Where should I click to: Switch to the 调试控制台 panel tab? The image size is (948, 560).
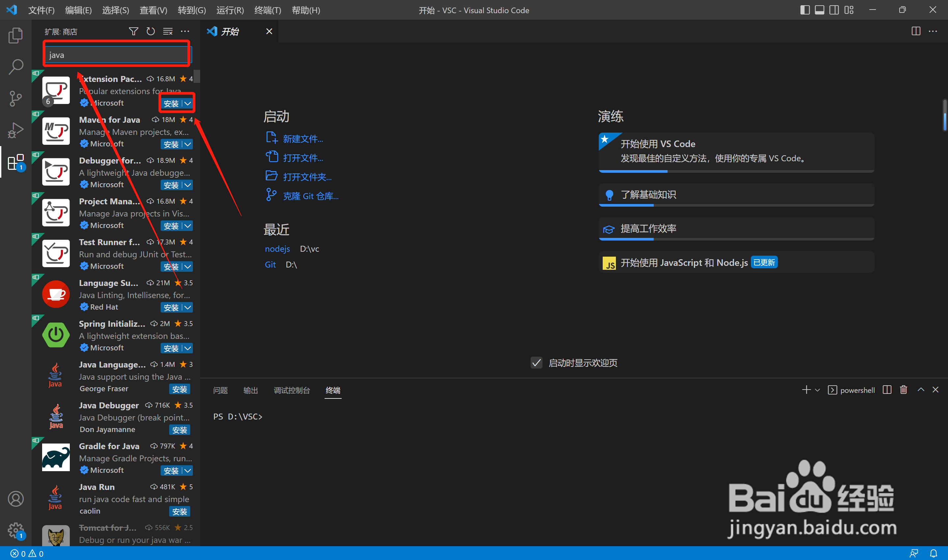pyautogui.click(x=291, y=390)
